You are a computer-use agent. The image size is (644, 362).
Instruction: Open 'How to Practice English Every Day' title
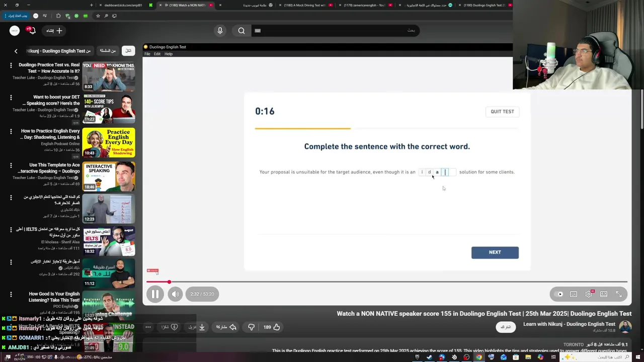(50, 134)
